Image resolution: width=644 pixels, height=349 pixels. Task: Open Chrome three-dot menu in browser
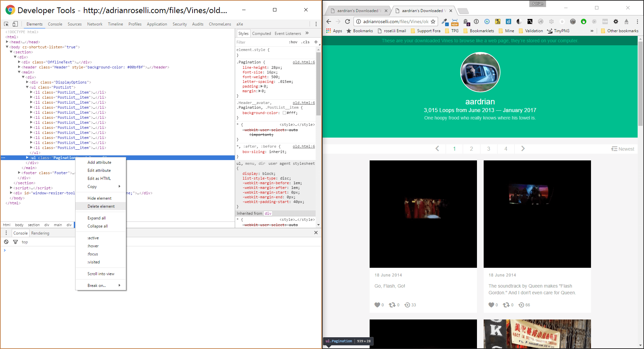[637, 21]
